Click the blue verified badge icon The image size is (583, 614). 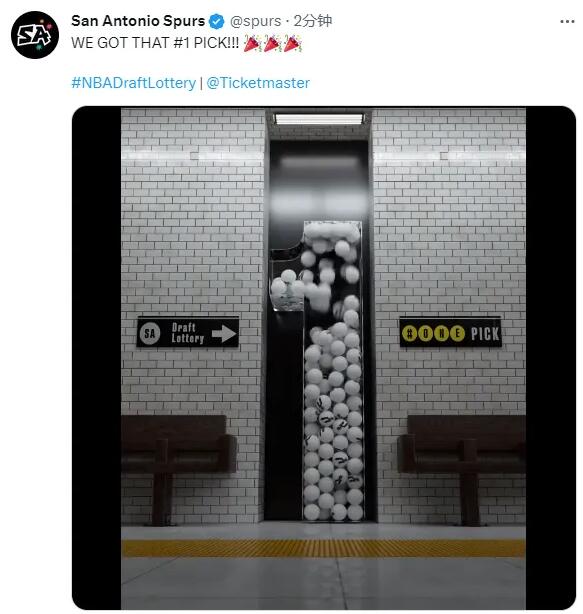[x=216, y=22]
